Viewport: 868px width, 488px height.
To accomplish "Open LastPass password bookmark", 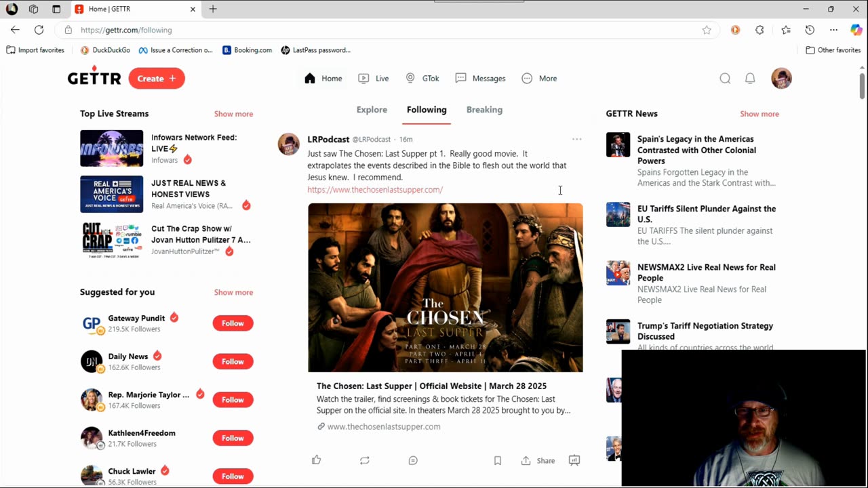I will pos(315,50).
